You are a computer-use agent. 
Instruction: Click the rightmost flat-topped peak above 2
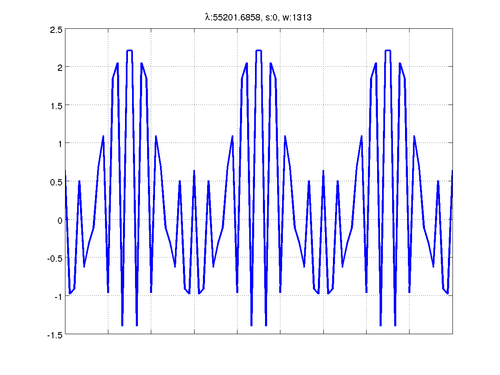click(x=388, y=51)
